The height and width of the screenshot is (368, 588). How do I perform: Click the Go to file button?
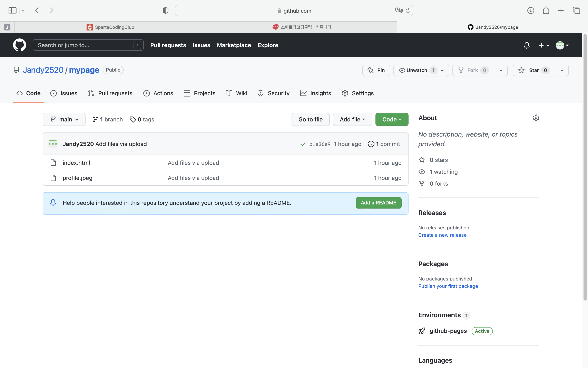pos(311,120)
